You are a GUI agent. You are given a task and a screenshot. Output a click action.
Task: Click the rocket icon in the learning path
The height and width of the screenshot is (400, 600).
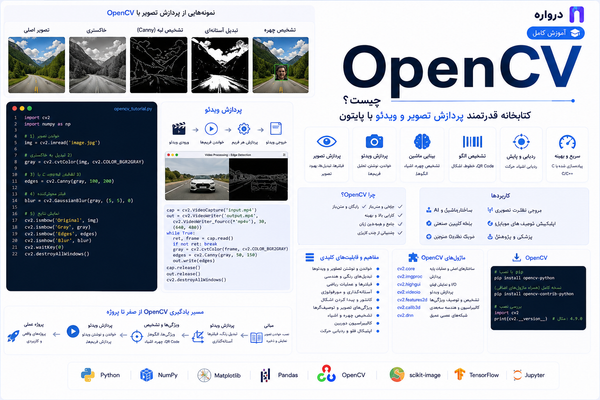pyautogui.click(x=13, y=336)
